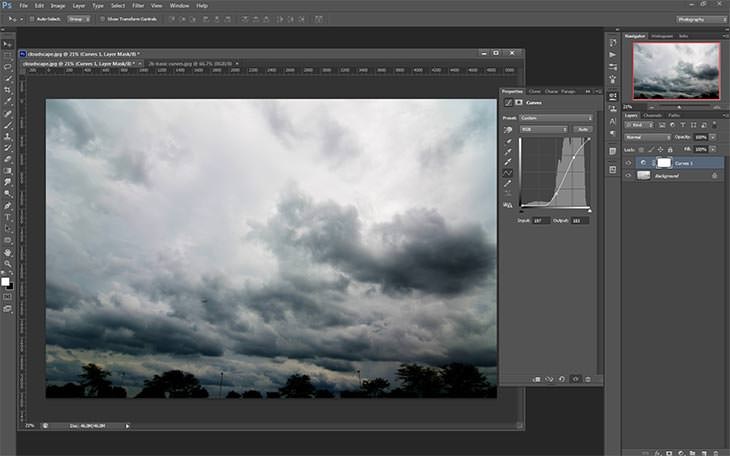
Task: Choose edit points to modify curve
Action: point(508,173)
